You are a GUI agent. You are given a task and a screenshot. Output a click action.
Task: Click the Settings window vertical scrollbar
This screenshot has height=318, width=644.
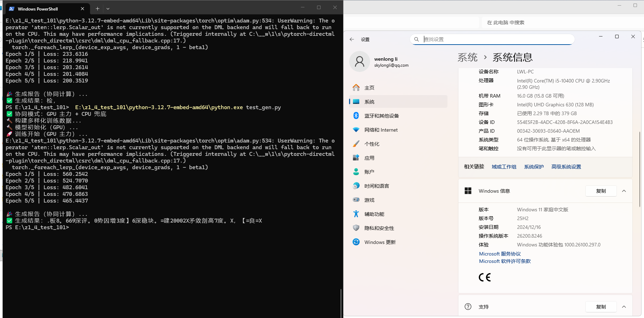click(x=639, y=168)
